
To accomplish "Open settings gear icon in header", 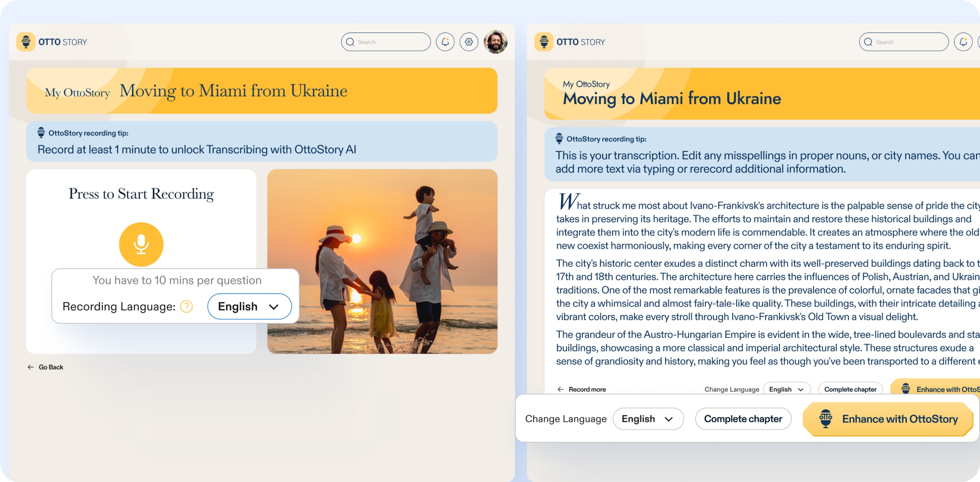I will (x=469, y=42).
